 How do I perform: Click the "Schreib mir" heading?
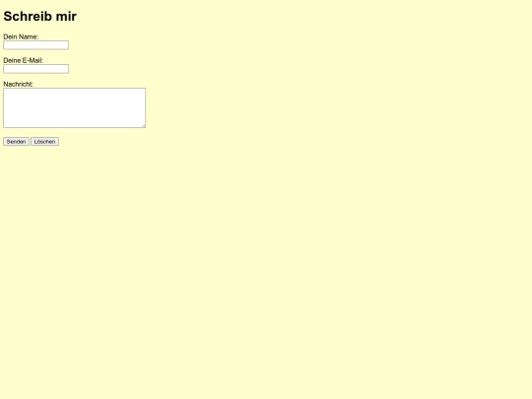40,17
